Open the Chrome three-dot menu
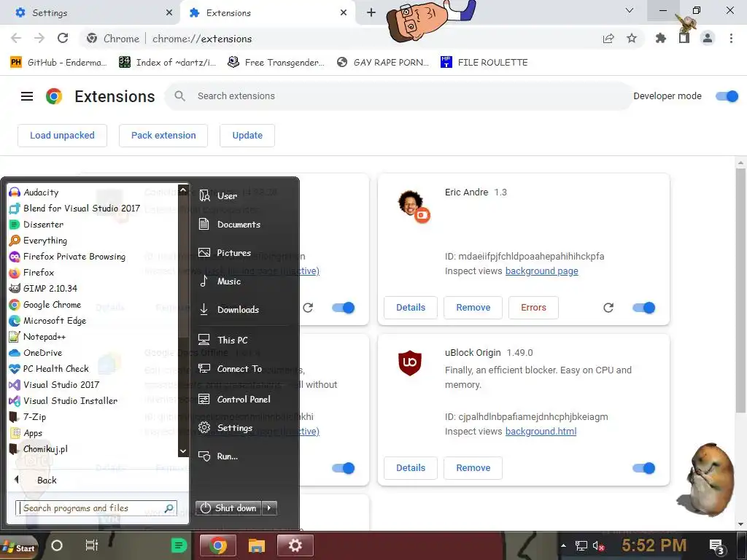This screenshot has width=747, height=560. coord(731,39)
